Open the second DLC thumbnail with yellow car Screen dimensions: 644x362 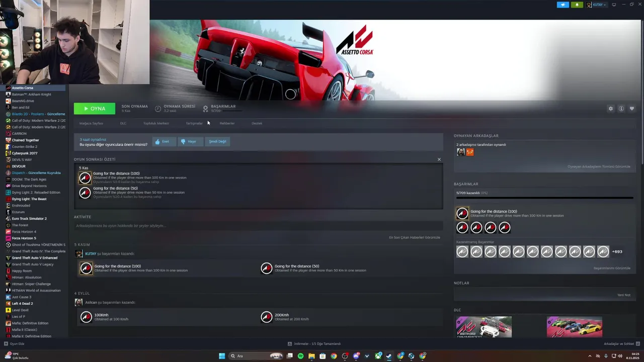pyautogui.click(x=575, y=327)
